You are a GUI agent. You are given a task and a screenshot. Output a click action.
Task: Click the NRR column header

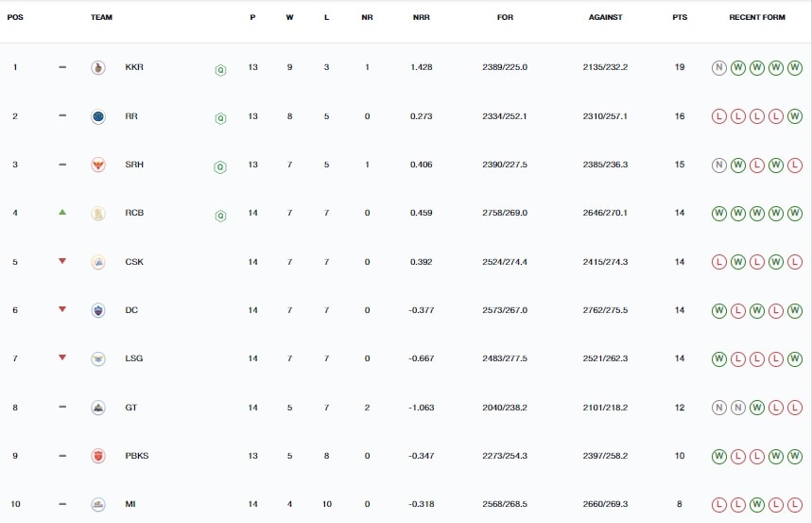coord(421,17)
